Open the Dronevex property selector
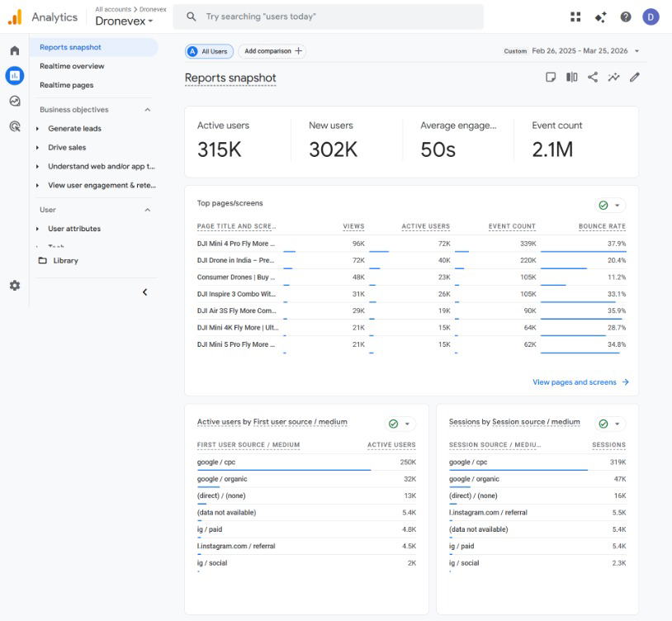This screenshot has height=621, width=672. [x=124, y=21]
